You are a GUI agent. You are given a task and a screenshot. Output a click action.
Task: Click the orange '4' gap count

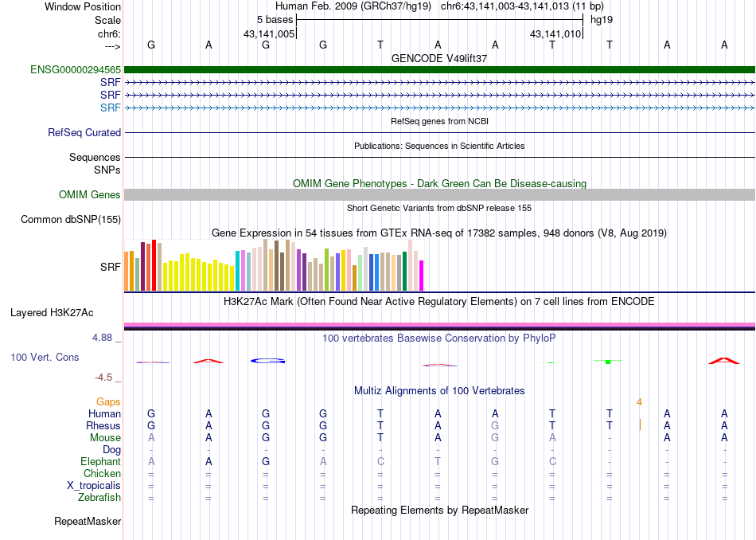coord(639,401)
